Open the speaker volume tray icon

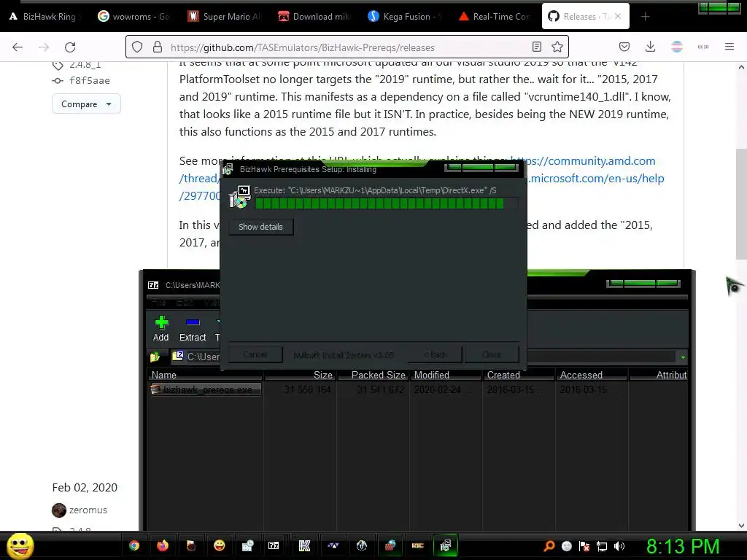(619, 546)
